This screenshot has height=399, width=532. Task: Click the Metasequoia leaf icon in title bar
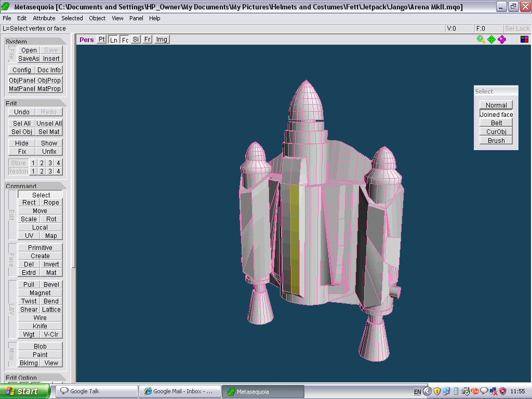pos(6,6)
